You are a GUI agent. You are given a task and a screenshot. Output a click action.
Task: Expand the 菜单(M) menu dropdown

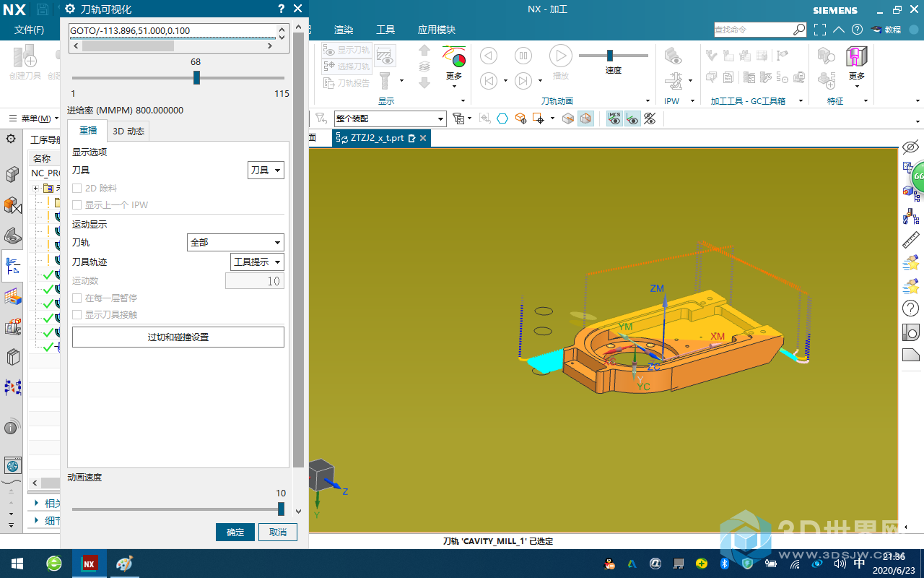tap(34, 118)
